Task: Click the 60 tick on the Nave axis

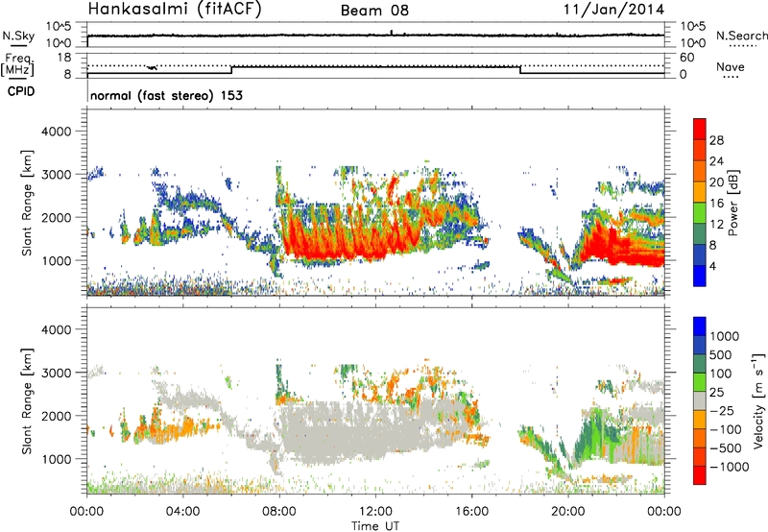Action: tap(686, 58)
